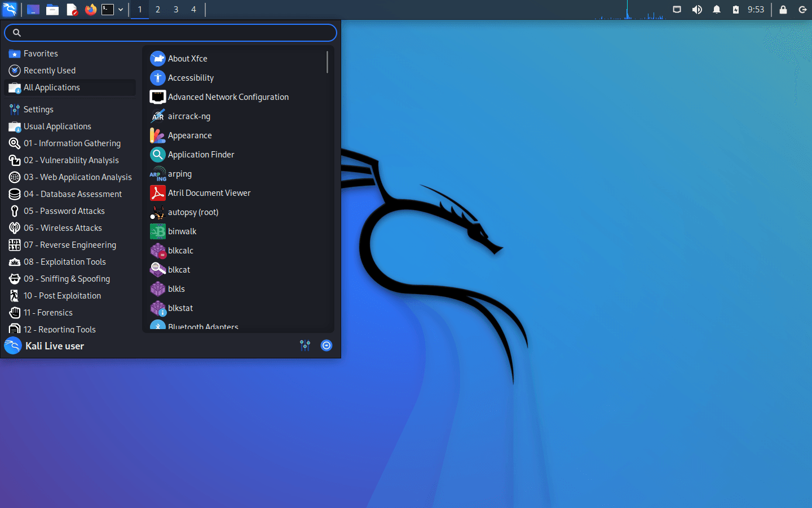Open 04 - Database Assessment category

(x=70, y=194)
